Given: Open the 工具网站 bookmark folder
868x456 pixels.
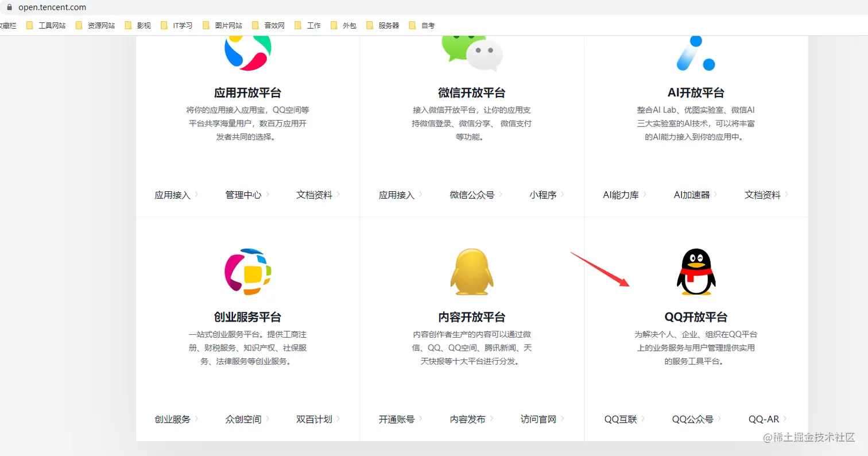Looking at the screenshot, I should tap(46, 25).
